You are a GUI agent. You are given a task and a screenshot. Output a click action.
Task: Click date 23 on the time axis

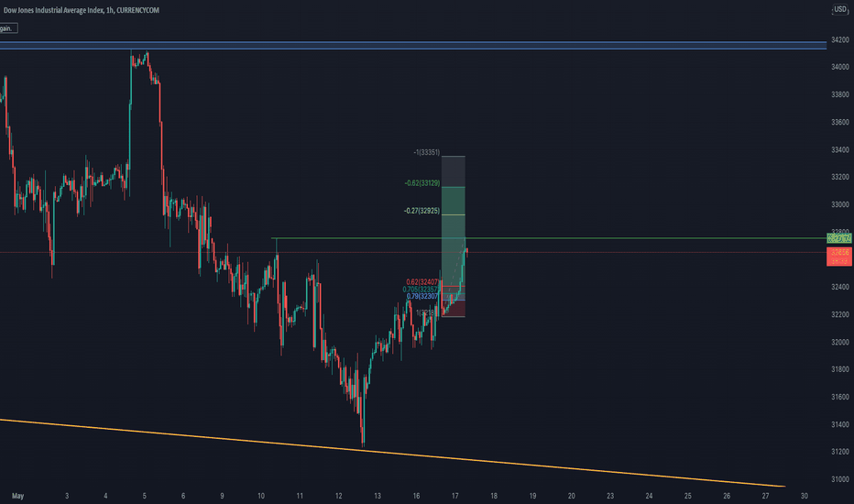click(610, 496)
